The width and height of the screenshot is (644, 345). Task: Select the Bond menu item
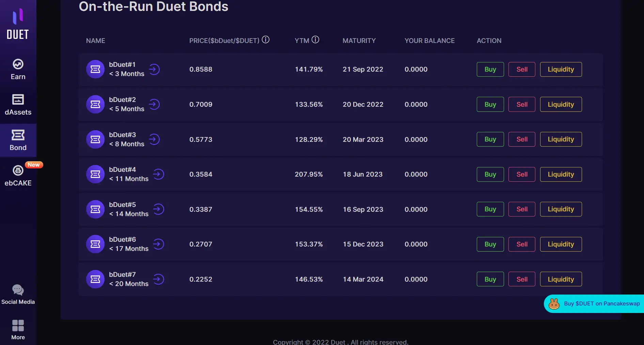click(18, 140)
